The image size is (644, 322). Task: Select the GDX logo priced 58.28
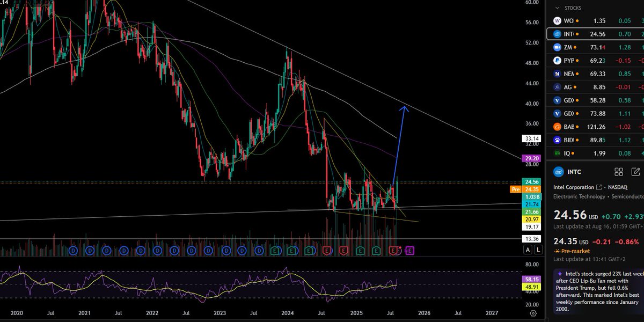pyautogui.click(x=557, y=100)
